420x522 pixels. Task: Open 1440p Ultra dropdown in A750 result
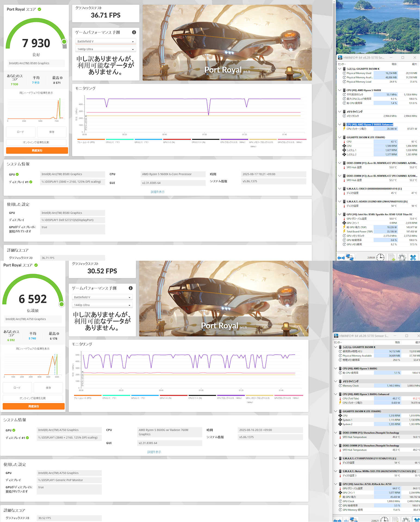pyautogui.click(x=102, y=305)
